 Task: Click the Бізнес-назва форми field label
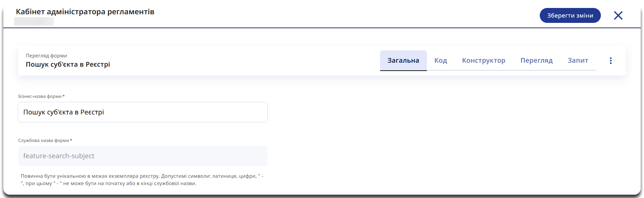[x=40, y=97]
